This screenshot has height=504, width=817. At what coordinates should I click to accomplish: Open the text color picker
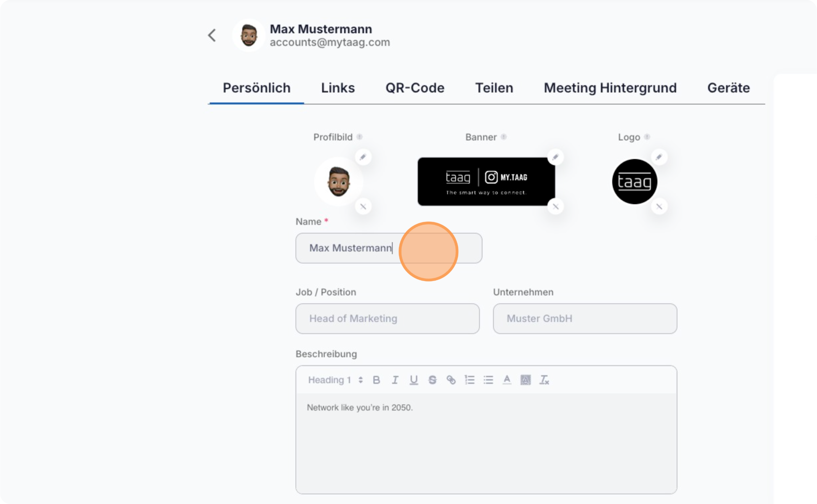pyautogui.click(x=507, y=380)
